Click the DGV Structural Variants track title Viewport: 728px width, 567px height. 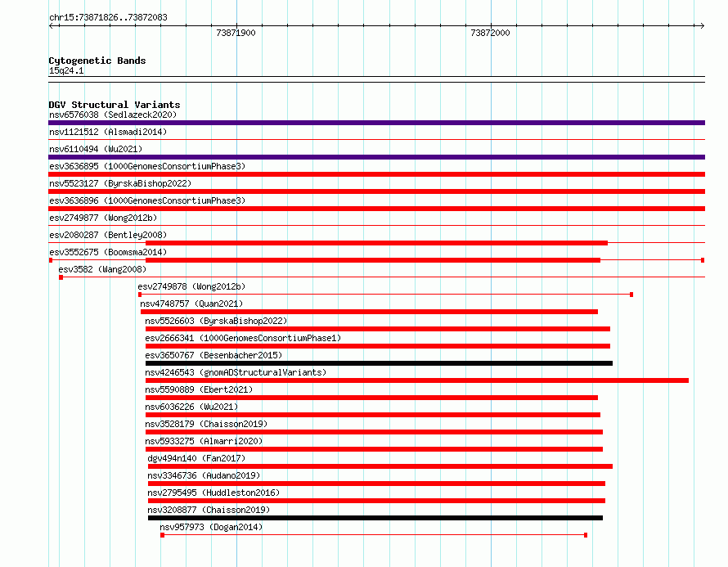[x=115, y=105]
